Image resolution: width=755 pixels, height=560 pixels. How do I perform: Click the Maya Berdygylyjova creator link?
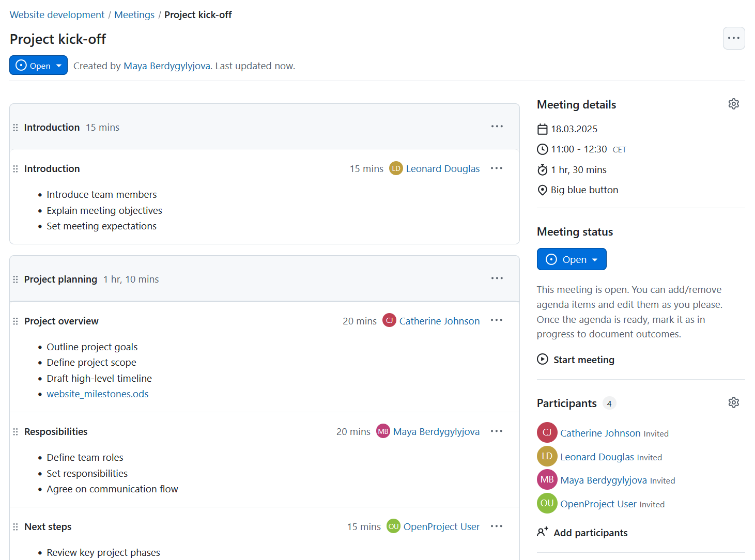tap(166, 66)
